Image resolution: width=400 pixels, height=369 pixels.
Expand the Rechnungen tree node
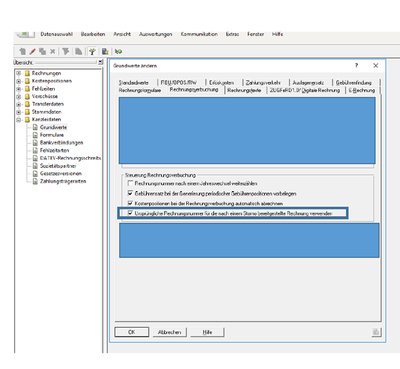(19, 73)
